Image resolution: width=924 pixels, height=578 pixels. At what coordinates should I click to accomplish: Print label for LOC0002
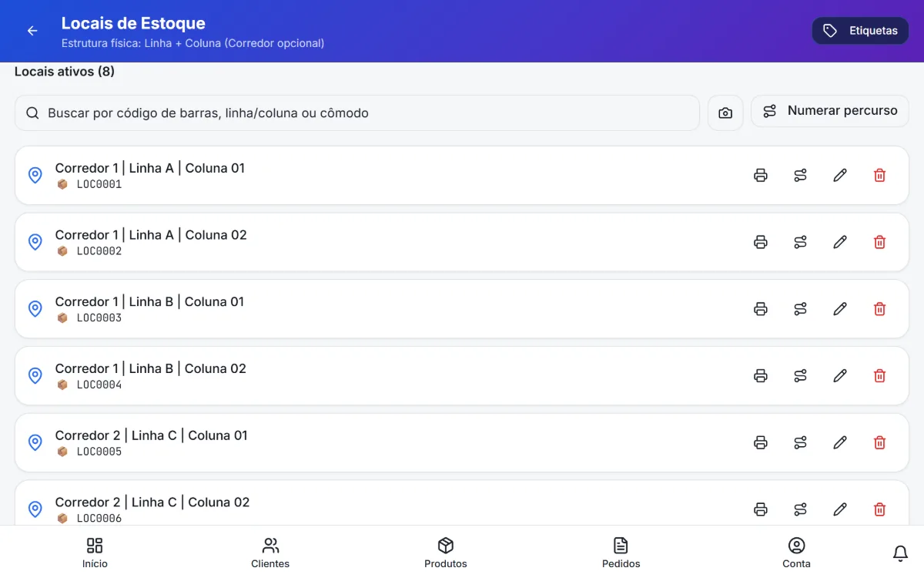[x=761, y=242]
